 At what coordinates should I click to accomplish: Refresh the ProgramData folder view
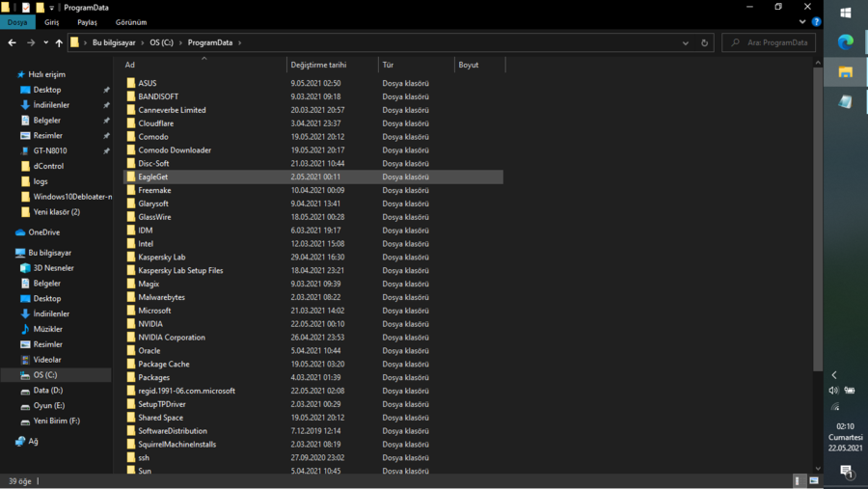pos(704,42)
